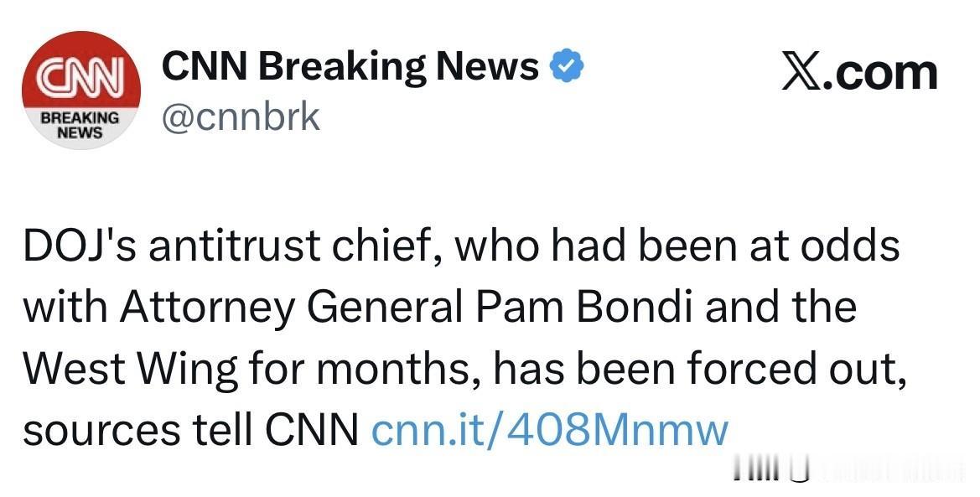Open the @cnnbrk handle link

coord(241,116)
